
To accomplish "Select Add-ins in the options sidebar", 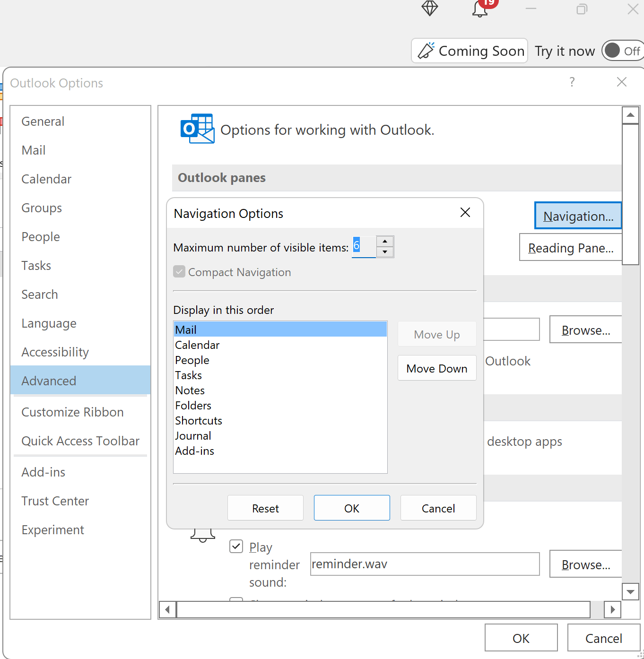I will click(x=80, y=472).
